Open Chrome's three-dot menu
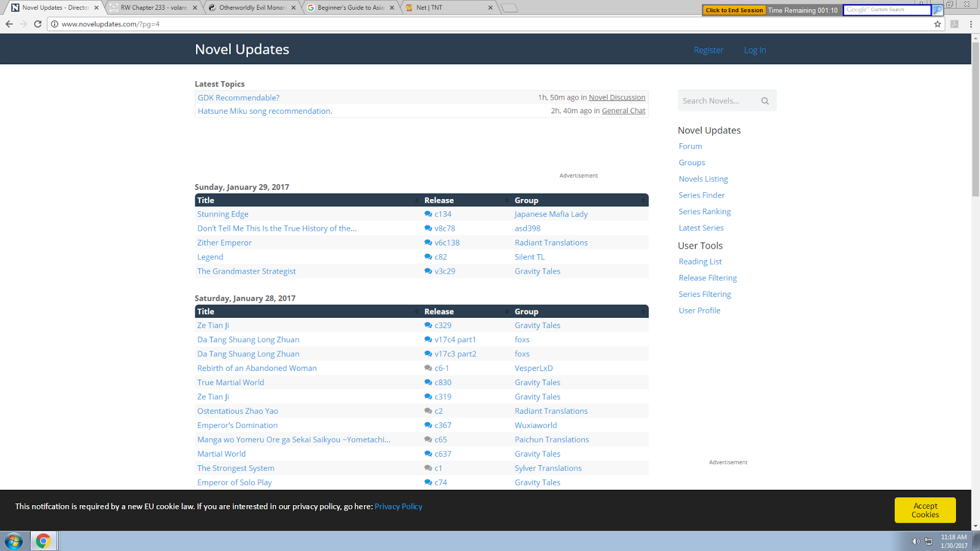 pyautogui.click(x=970, y=24)
